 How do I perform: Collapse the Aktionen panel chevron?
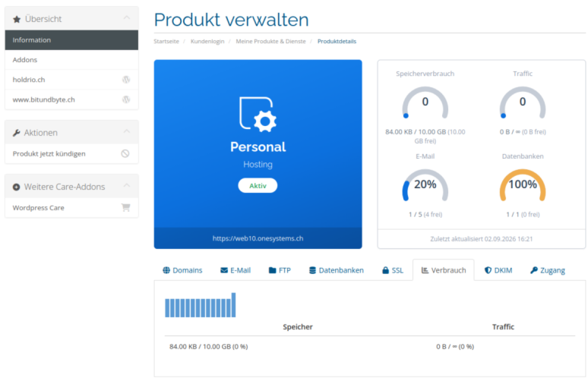coord(127,131)
